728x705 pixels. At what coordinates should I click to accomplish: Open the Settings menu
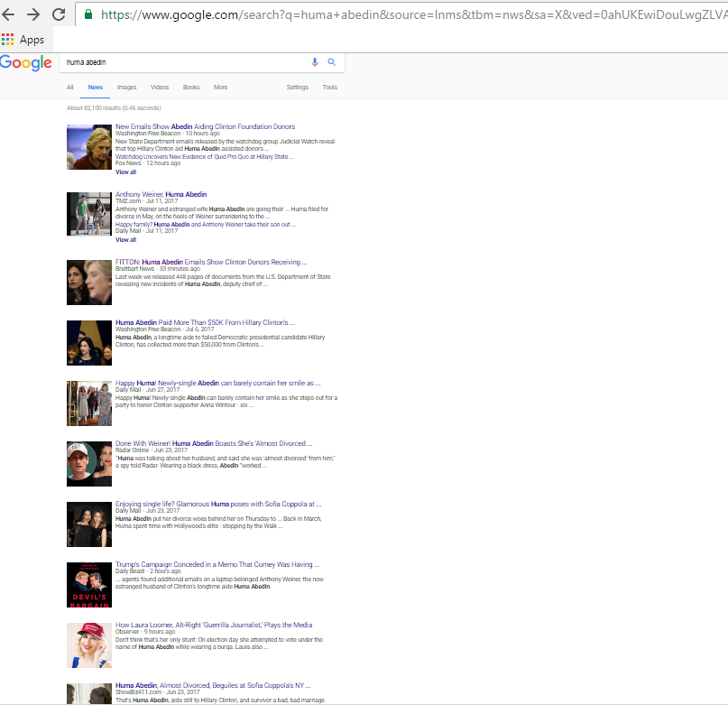tap(297, 88)
